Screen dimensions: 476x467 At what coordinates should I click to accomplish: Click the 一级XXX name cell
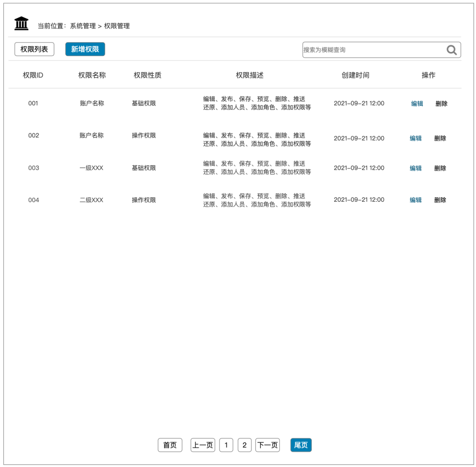[x=91, y=168]
